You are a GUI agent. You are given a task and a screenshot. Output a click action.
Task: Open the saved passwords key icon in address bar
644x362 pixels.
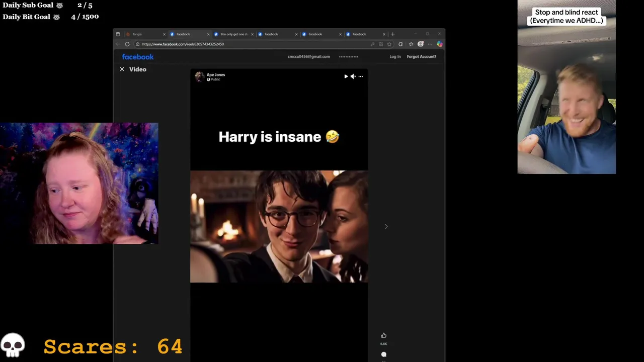pyautogui.click(x=372, y=44)
